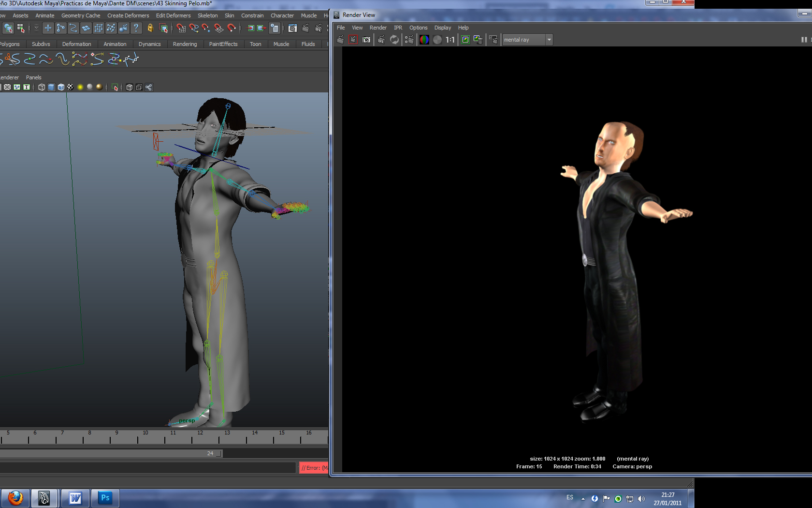
Task: Enable snap to grids magnet
Action: tap(181, 28)
